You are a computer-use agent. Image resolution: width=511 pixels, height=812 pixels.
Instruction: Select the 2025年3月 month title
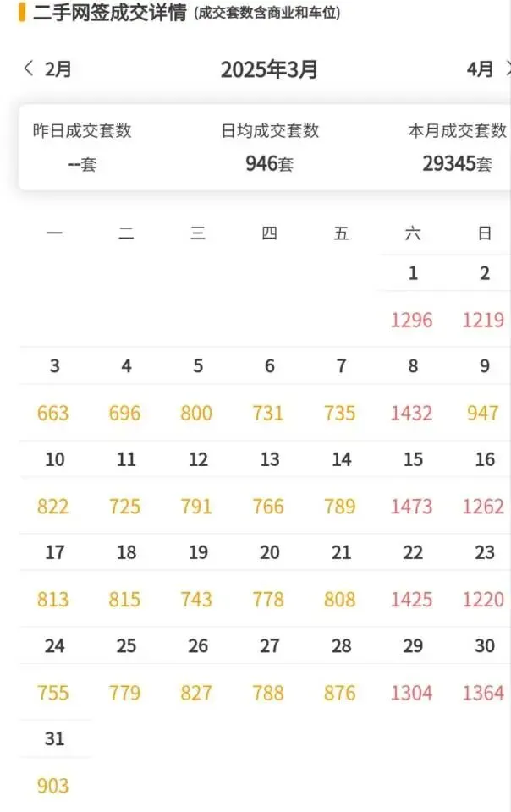tap(269, 69)
